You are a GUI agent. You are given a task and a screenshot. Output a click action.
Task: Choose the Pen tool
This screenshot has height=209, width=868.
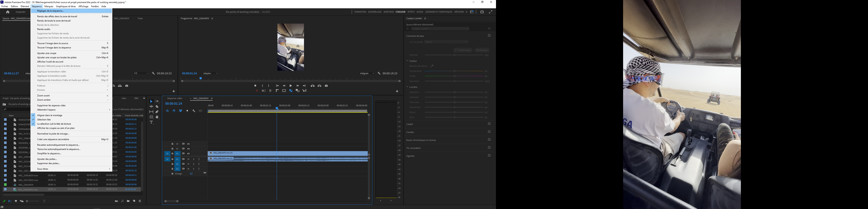point(157,112)
